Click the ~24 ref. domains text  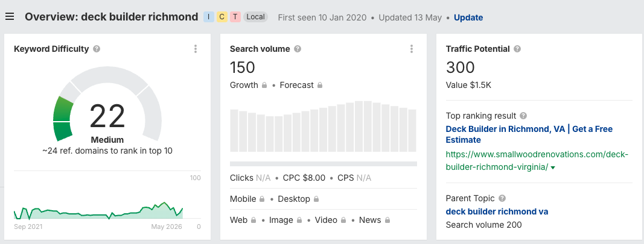[x=107, y=151]
